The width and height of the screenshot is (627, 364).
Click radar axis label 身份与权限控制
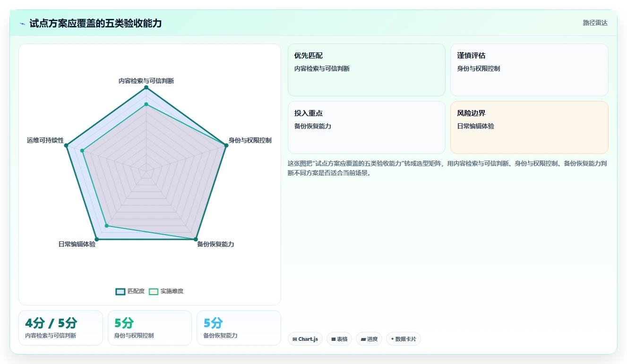pos(250,140)
